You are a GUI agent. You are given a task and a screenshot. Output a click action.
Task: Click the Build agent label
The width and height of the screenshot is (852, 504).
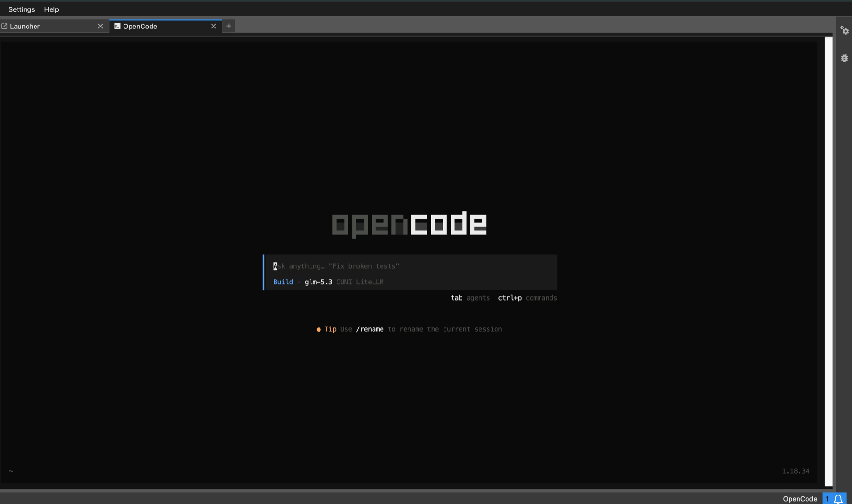click(283, 282)
